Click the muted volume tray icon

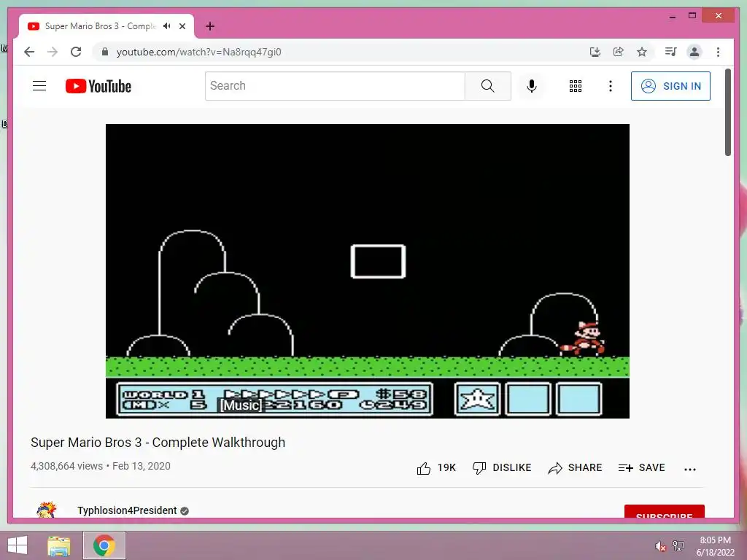click(x=660, y=546)
